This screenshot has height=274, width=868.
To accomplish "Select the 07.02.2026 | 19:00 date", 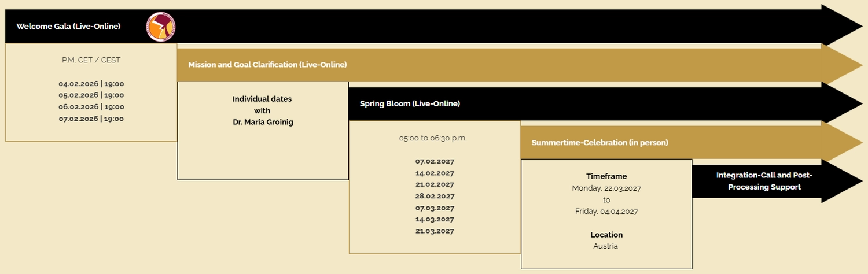I will 91,119.
